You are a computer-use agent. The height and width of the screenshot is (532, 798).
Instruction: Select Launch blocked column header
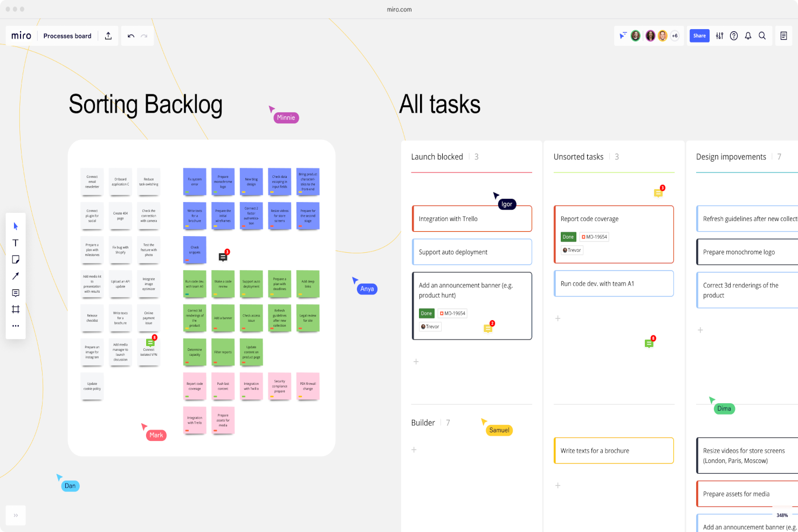[437, 157]
